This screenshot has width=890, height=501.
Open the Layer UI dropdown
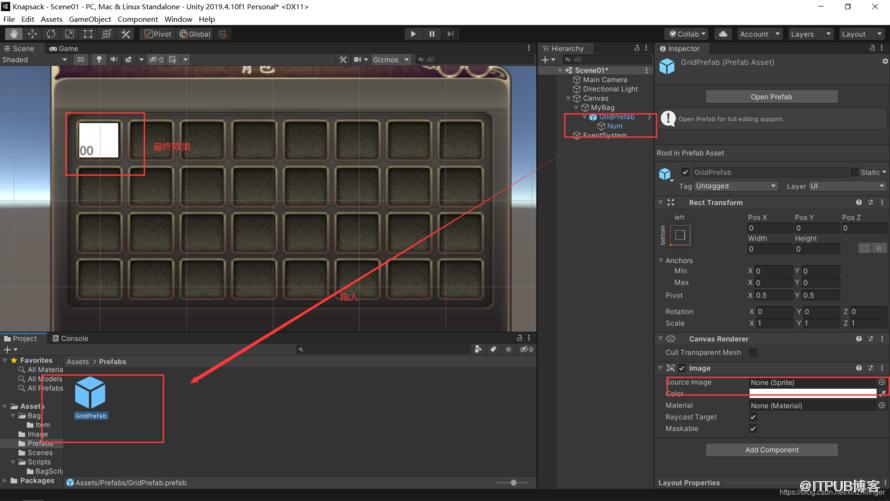point(847,186)
